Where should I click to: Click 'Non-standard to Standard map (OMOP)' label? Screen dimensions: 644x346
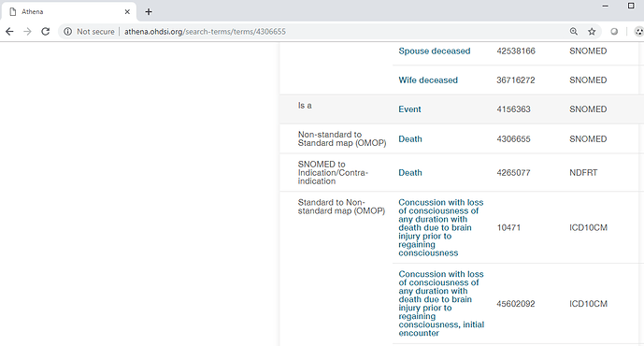click(x=342, y=139)
